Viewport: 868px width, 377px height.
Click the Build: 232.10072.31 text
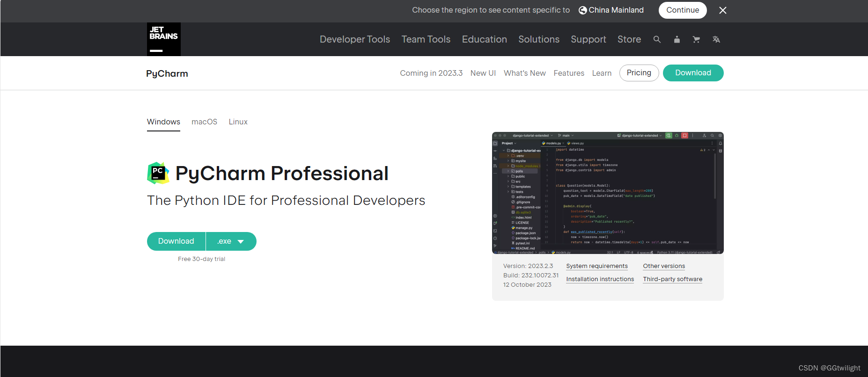coord(531,275)
